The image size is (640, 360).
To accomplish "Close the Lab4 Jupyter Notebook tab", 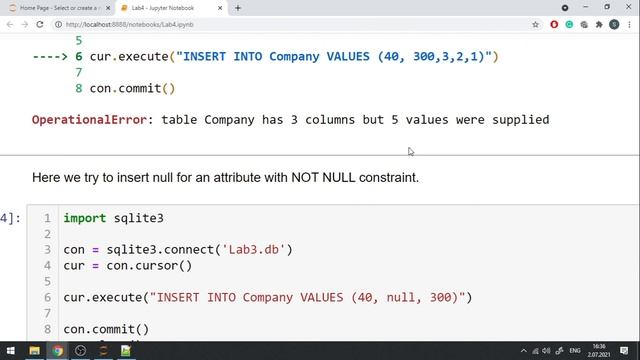I will pos(220,8).
